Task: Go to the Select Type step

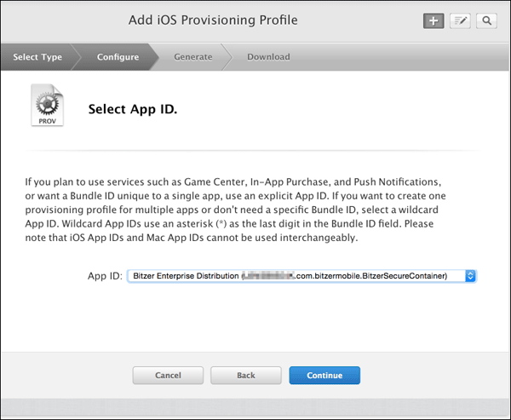Action: point(37,57)
